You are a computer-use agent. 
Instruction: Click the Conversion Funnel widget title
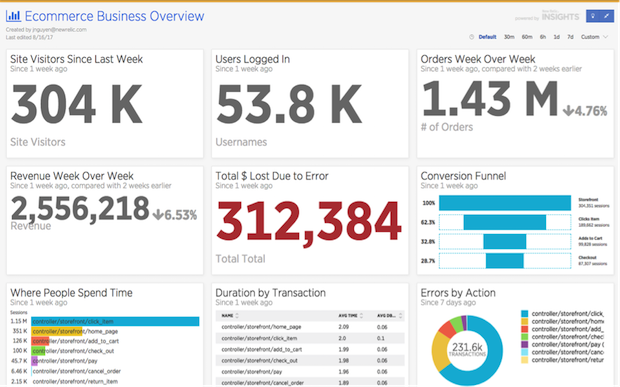(463, 176)
